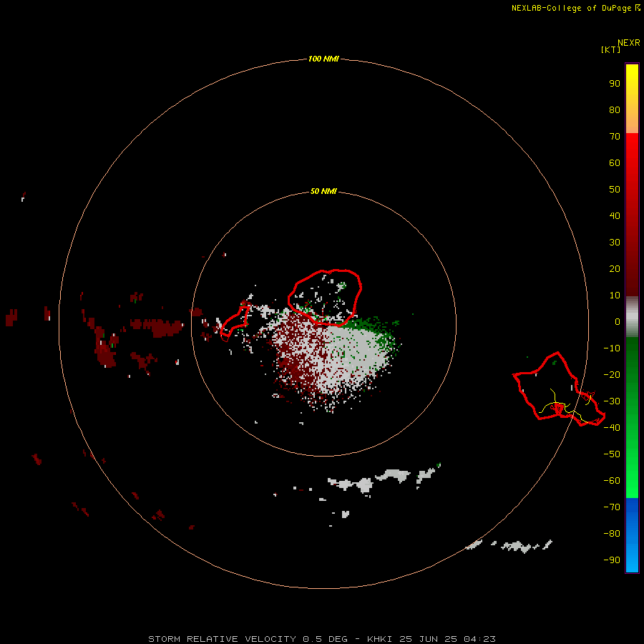Click the -50 value on velocity scale
Image resolution: width=644 pixels, height=644 pixels.
tap(612, 454)
